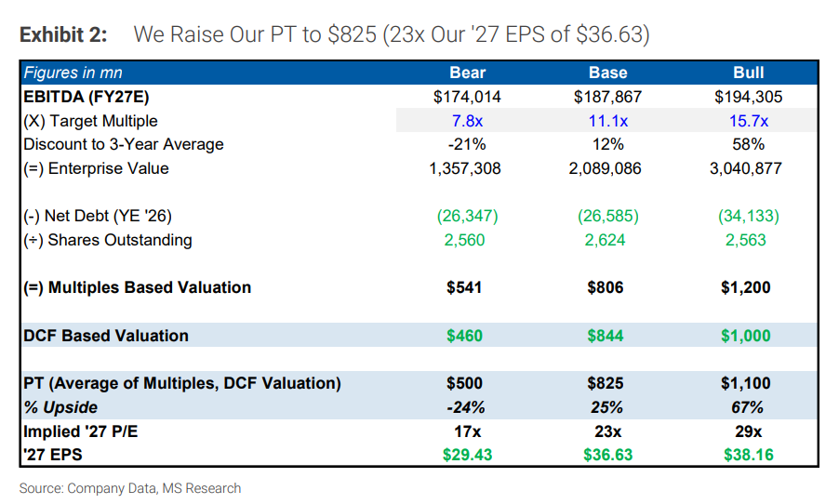Image resolution: width=839 pixels, height=504 pixels.
Task: Select the Bear target multiple 7.8x
Action: (467, 121)
